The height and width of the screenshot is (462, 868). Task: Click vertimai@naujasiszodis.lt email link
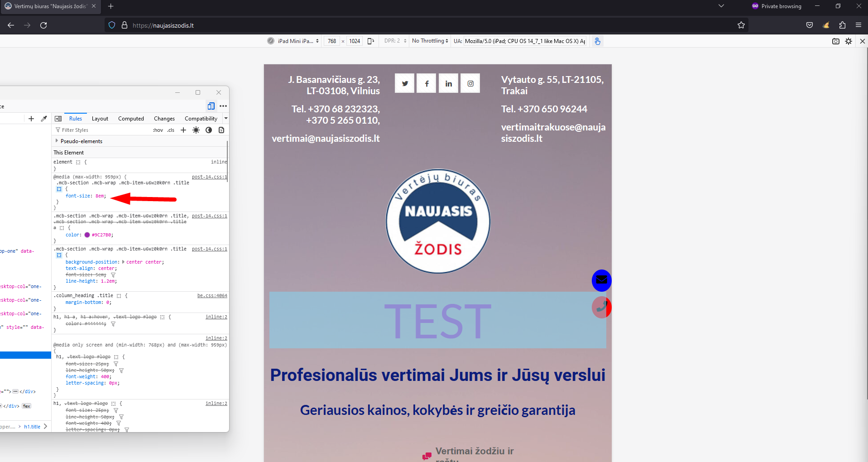(x=326, y=139)
